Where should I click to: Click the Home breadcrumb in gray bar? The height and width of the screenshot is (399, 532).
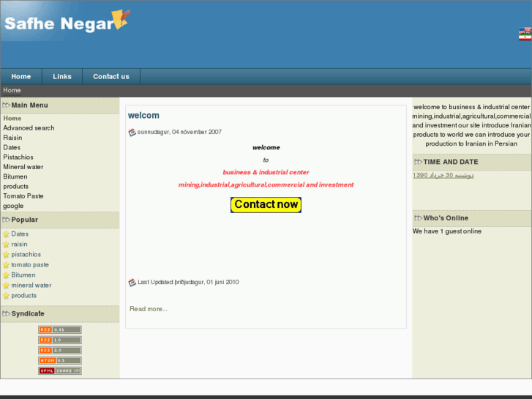[12, 90]
